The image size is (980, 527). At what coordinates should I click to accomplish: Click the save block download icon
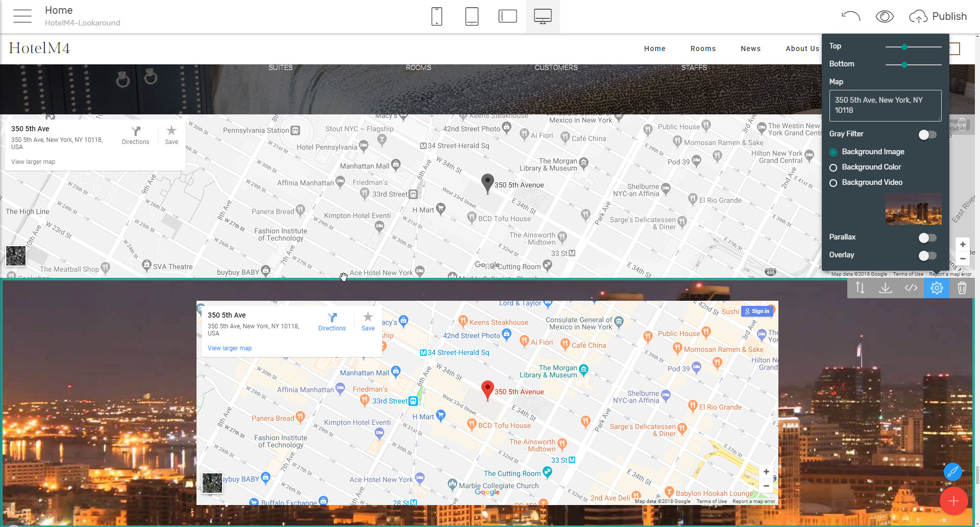pyautogui.click(x=886, y=288)
